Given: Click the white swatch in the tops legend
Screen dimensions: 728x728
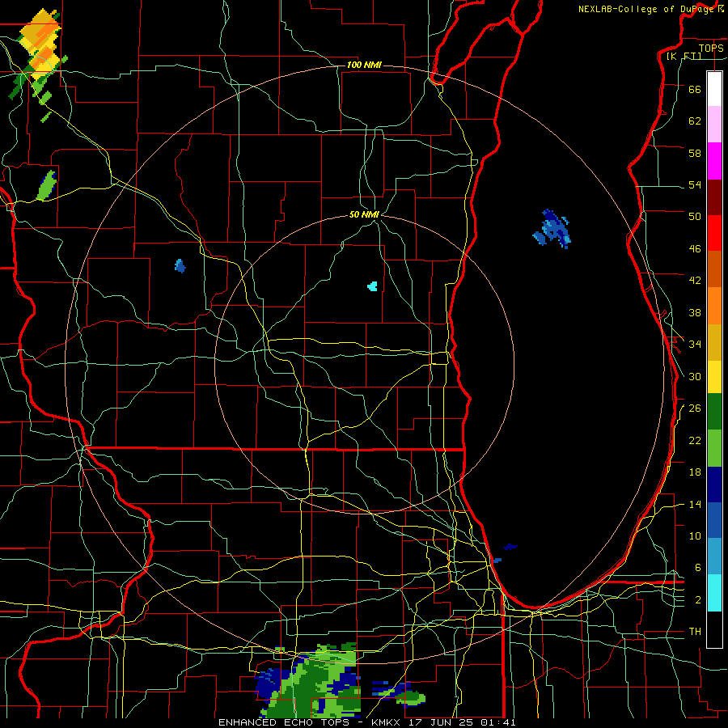Looking at the screenshot, I should pos(714,89).
